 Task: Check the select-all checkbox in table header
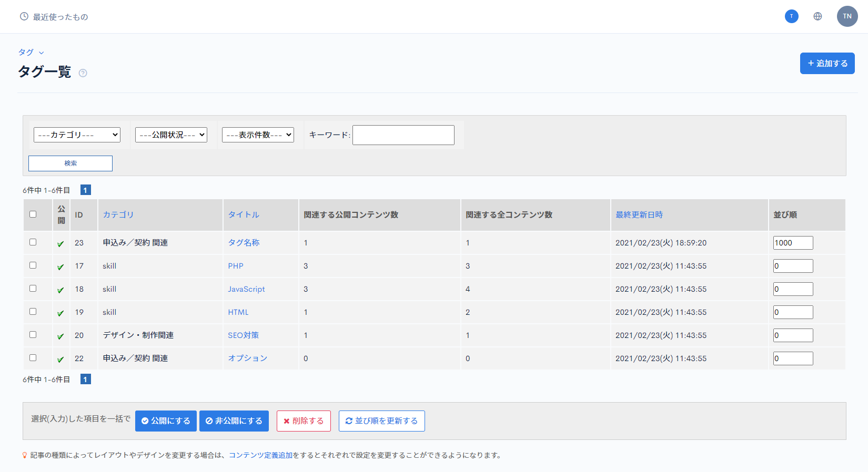[x=33, y=214]
